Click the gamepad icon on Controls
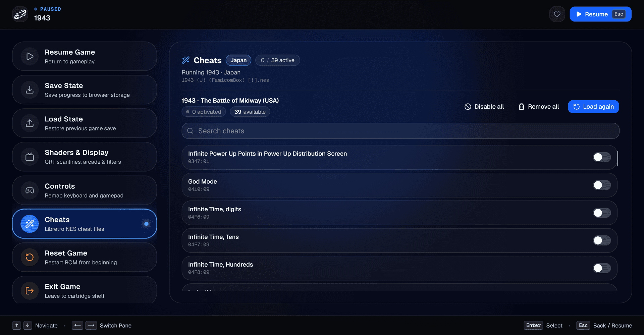 30,190
